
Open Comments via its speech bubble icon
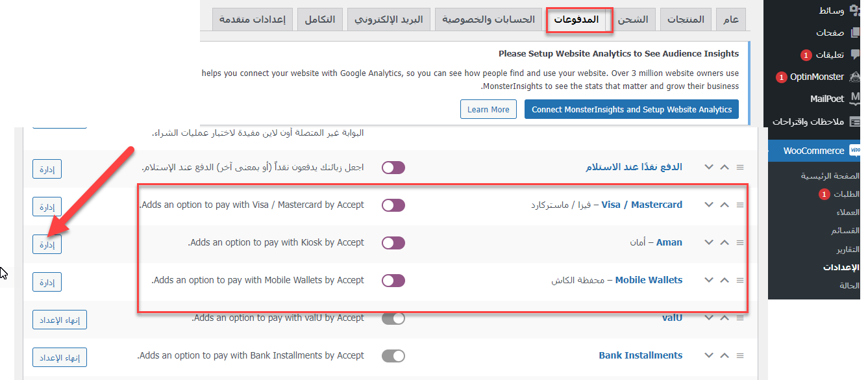point(854,55)
